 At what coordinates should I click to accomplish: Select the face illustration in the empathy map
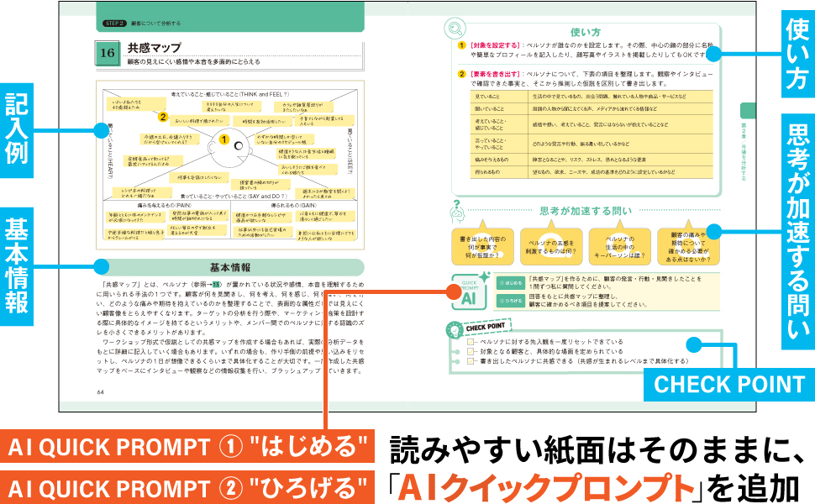point(229,148)
